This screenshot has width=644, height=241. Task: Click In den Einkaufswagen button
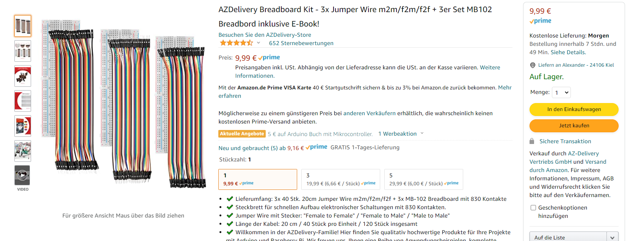pyautogui.click(x=574, y=110)
